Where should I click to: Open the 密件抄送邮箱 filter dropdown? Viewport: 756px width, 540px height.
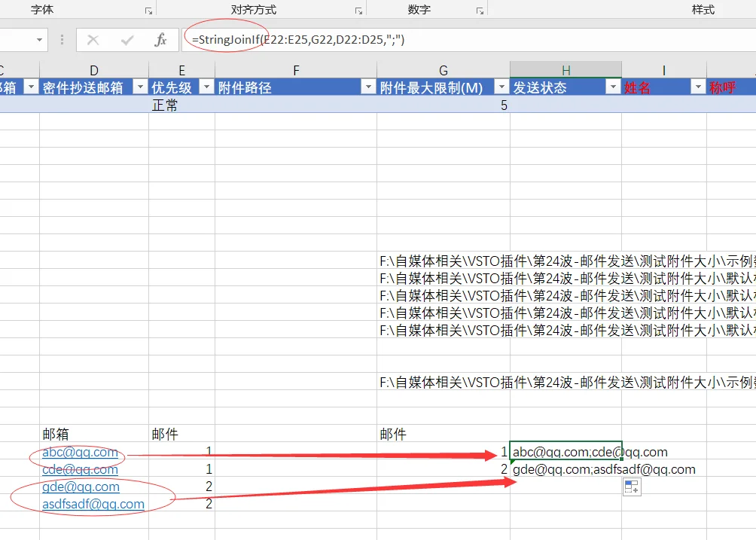tap(140, 87)
